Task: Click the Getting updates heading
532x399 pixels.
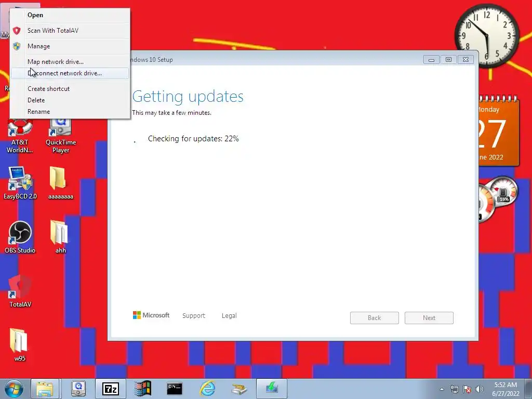Action: click(x=188, y=96)
